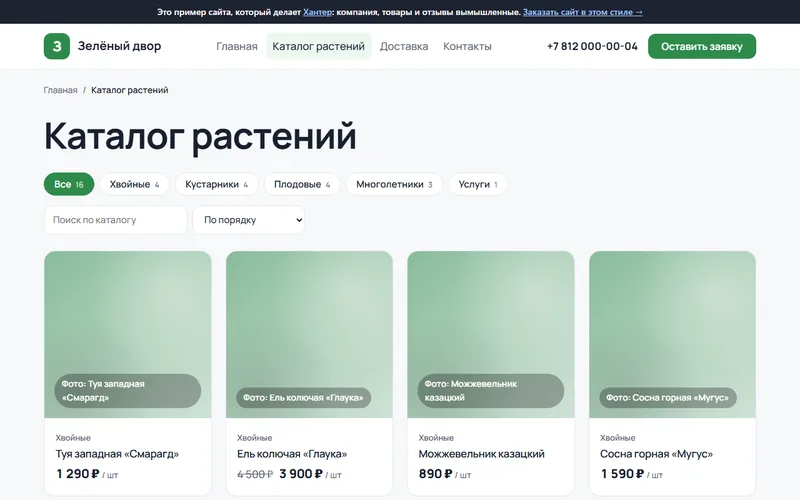Open the Главная menu item
The image size is (800, 500).
coord(237,46)
